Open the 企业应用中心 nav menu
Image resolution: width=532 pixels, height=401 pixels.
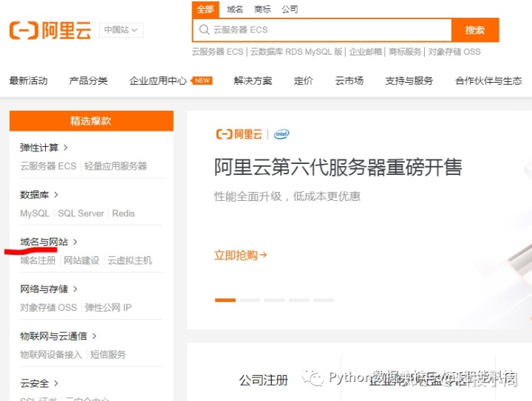[x=158, y=80]
